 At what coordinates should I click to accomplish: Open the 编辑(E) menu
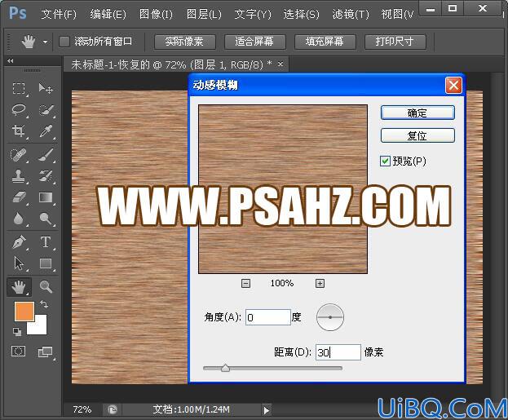(x=108, y=14)
